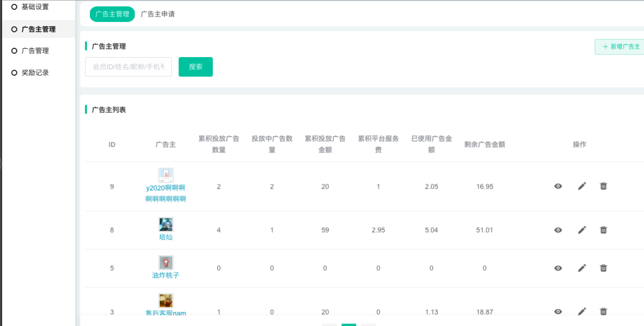This screenshot has width=644, height=326.
Task: Click the delete trash icon for advertiser ID 9
Action: point(603,186)
